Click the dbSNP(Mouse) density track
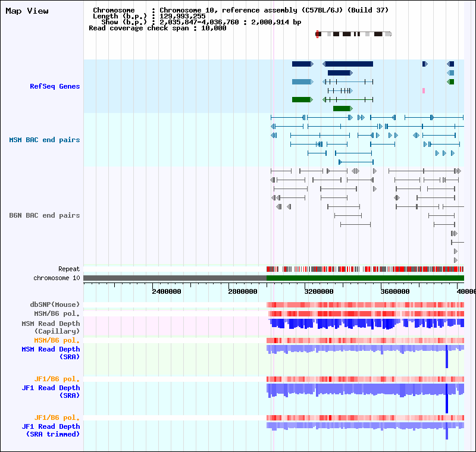The width and height of the screenshot is (476, 452). coord(365,305)
